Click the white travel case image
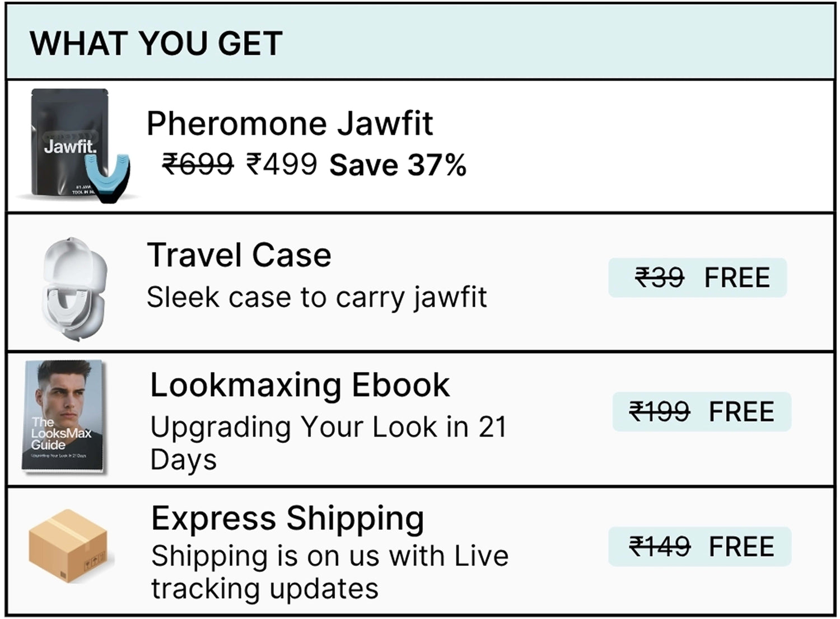The height and width of the screenshot is (619, 840). 74,289
